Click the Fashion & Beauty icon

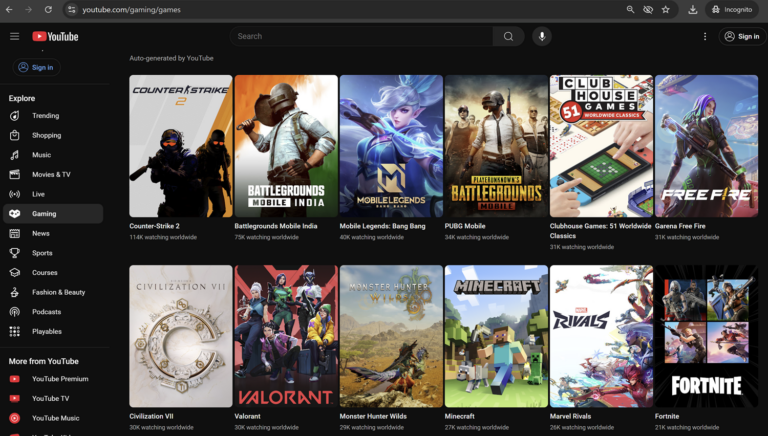[x=15, y=292]
